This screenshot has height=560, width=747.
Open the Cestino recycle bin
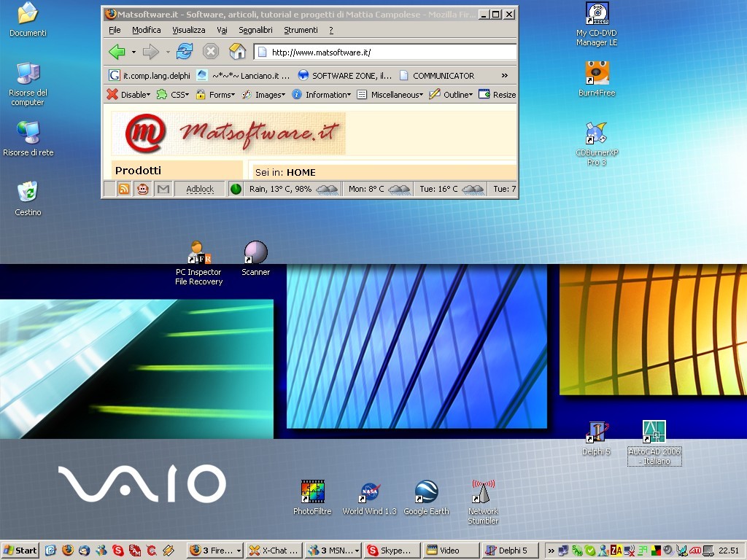28,198
